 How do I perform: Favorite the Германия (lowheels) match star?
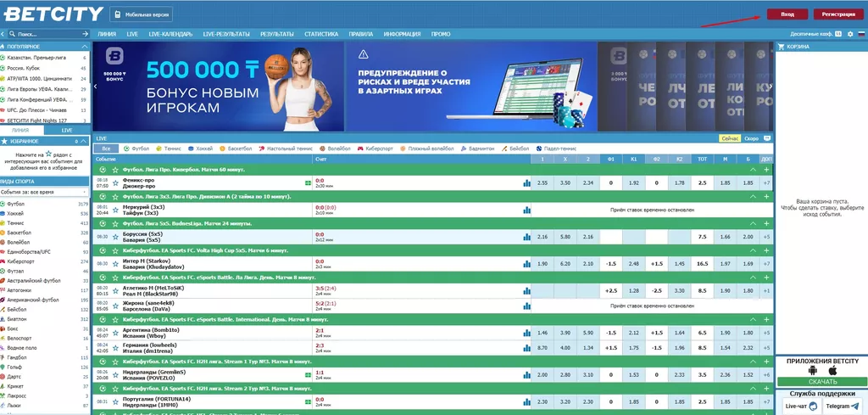[x=115, y=348]
